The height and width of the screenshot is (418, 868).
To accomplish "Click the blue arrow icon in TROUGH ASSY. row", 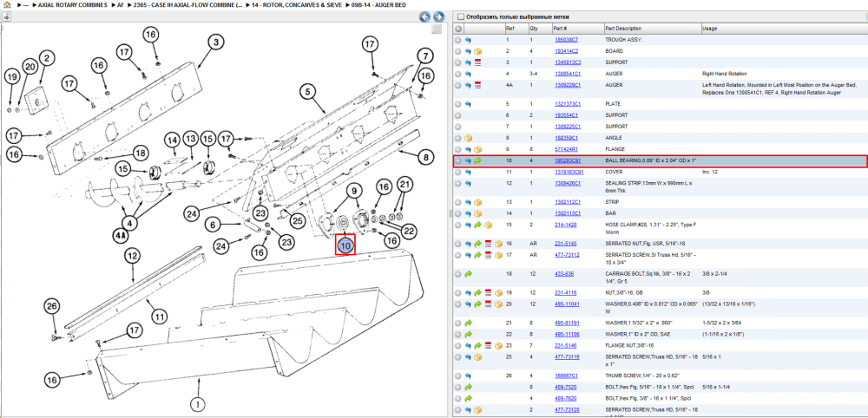I will pos(468,40).
